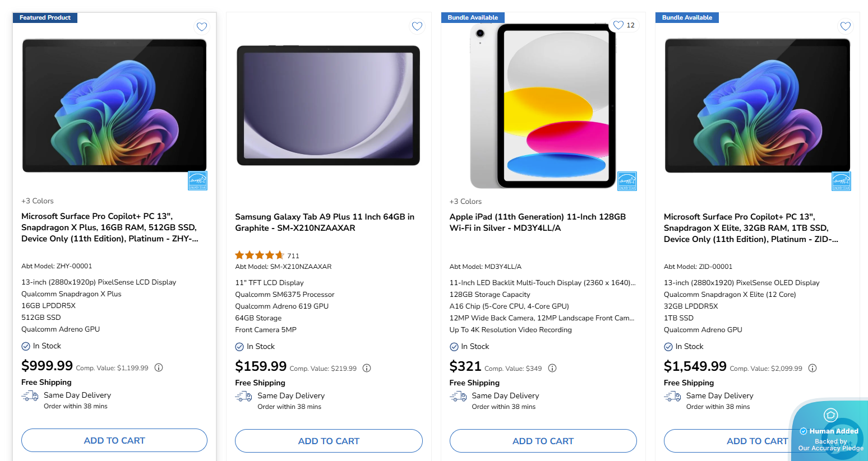Show comp value info for $999.99 price
Image resolution: width=868 pixels, height=461 pixels.
tap(159, 368)
